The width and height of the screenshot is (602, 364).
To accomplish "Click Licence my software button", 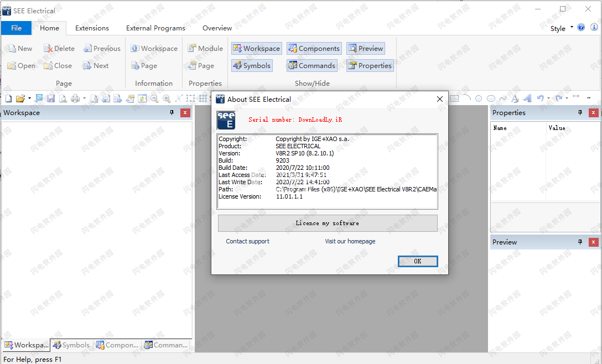I will coord(328,223).
